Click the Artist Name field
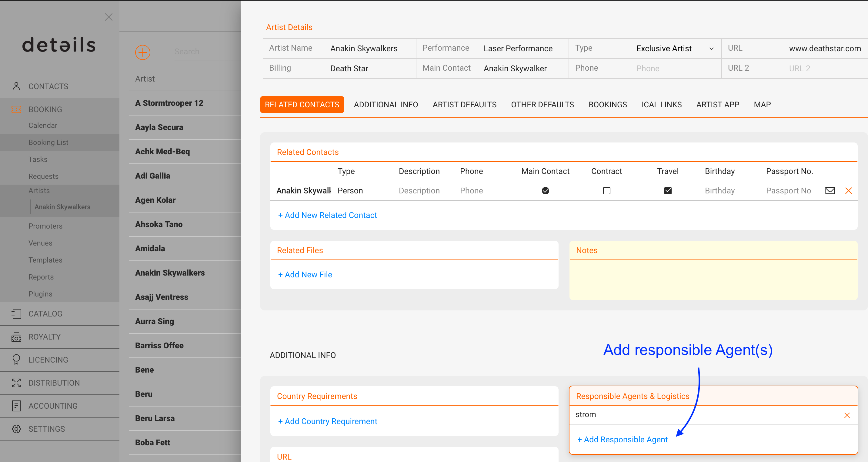This screenshot has width=868, height=462. click(x=371, y=49)
